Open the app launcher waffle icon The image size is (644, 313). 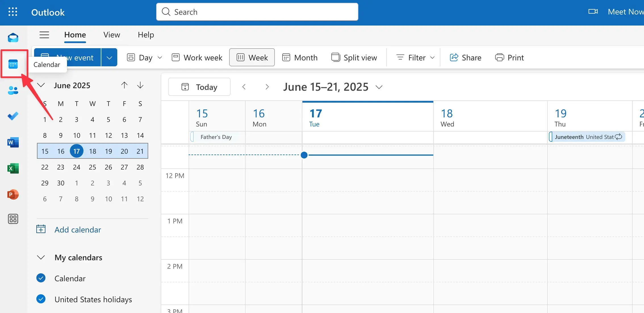tap(13, 12)
